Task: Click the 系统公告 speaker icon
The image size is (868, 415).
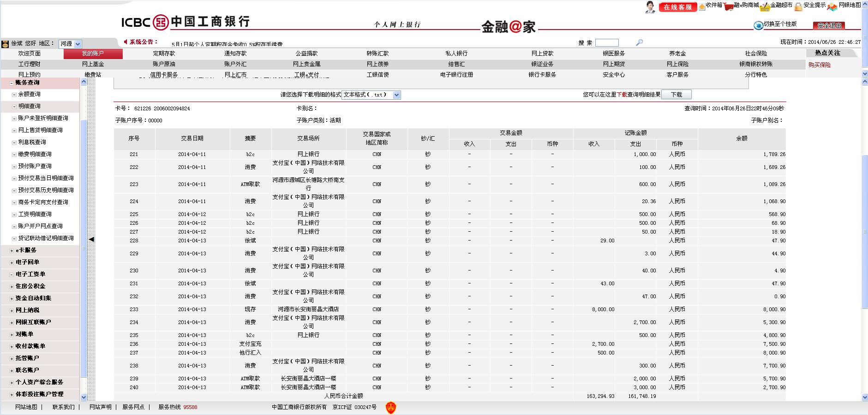Action: (126, 42)
